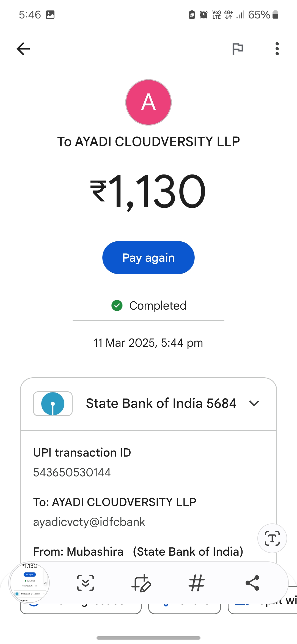Tap the State Bank of India logo
The height and width of the screenshot is (644, 297).
point(53,404)
